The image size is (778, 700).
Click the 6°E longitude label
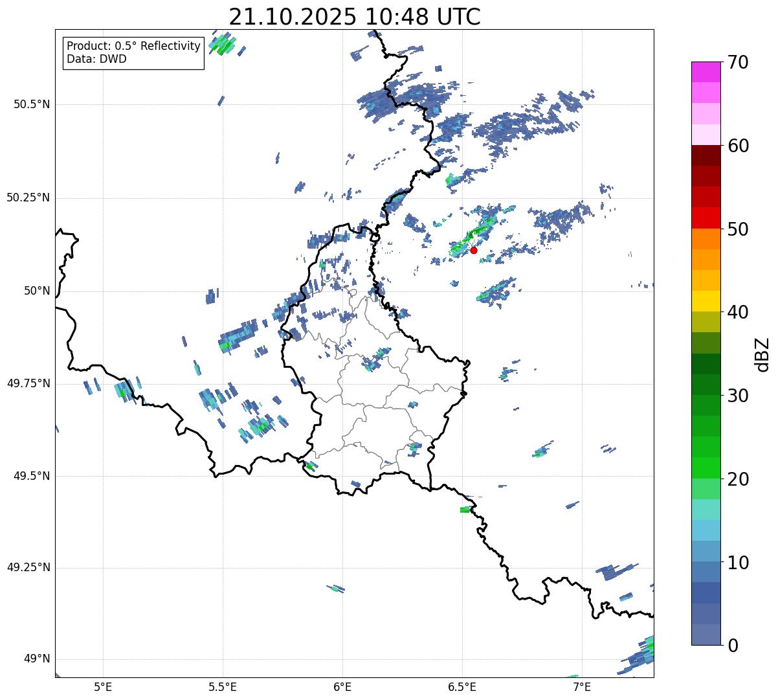pos(342,687)
